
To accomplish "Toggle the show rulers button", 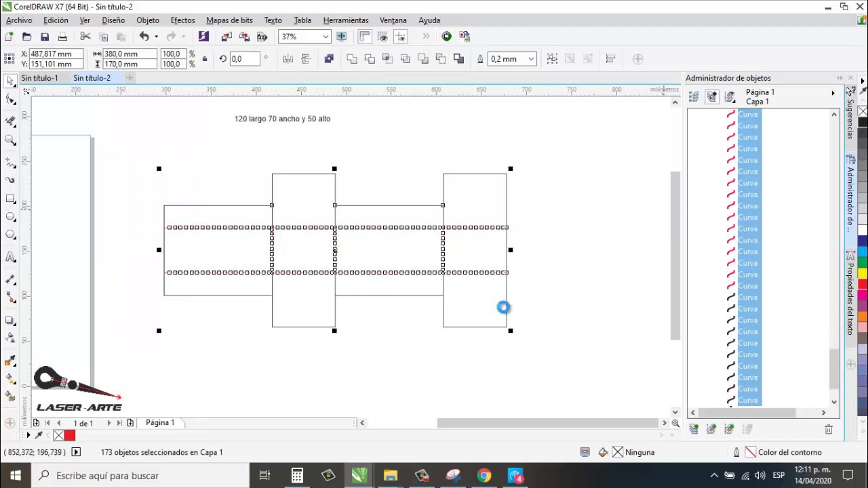I will [x=365, y=37].
